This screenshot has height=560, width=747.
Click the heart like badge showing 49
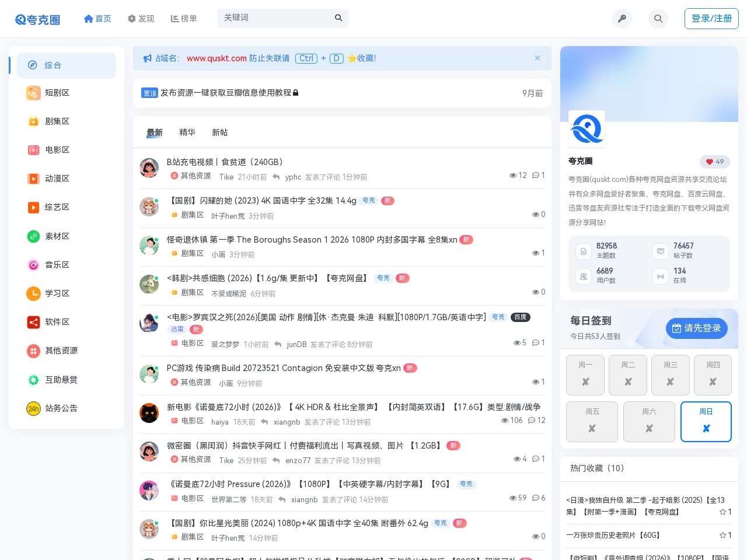715,162
